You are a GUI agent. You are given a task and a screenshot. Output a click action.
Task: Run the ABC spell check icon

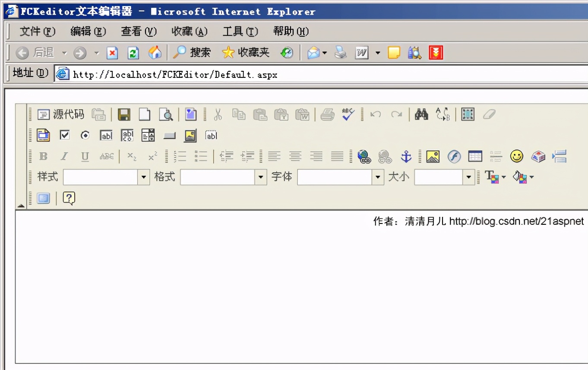click(348, 115)
